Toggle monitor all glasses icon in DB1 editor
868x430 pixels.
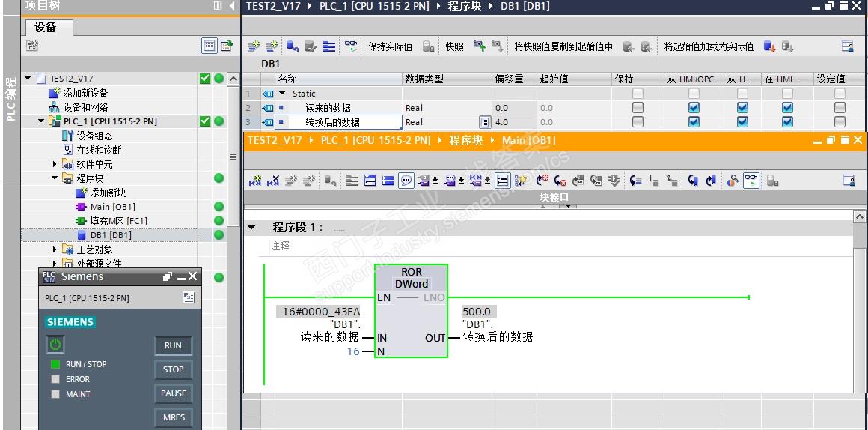coord(352,46)
